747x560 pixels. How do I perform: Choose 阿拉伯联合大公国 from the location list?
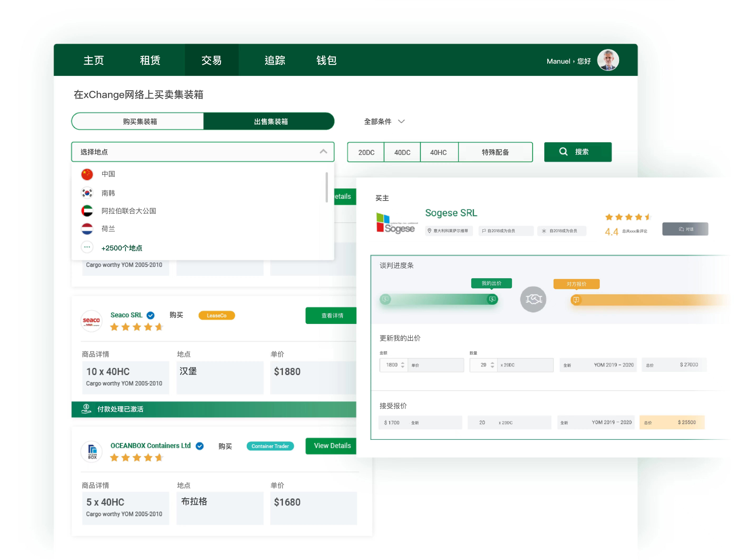pos(129,211)
